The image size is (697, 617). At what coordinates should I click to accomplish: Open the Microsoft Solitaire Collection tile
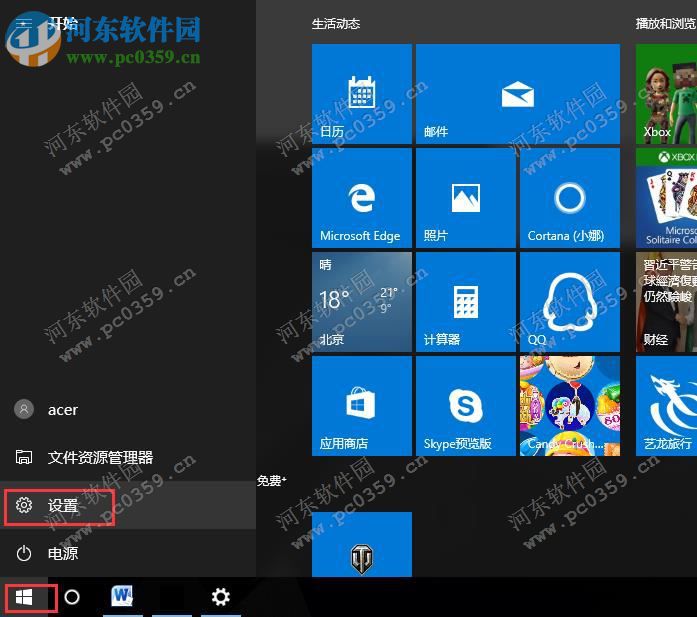[666, 198]
